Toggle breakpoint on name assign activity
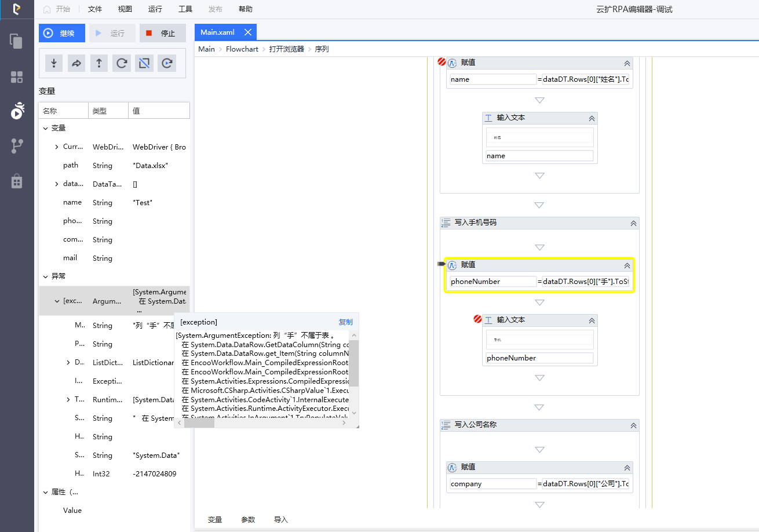The image size is (759, 532). pos(441,61)
